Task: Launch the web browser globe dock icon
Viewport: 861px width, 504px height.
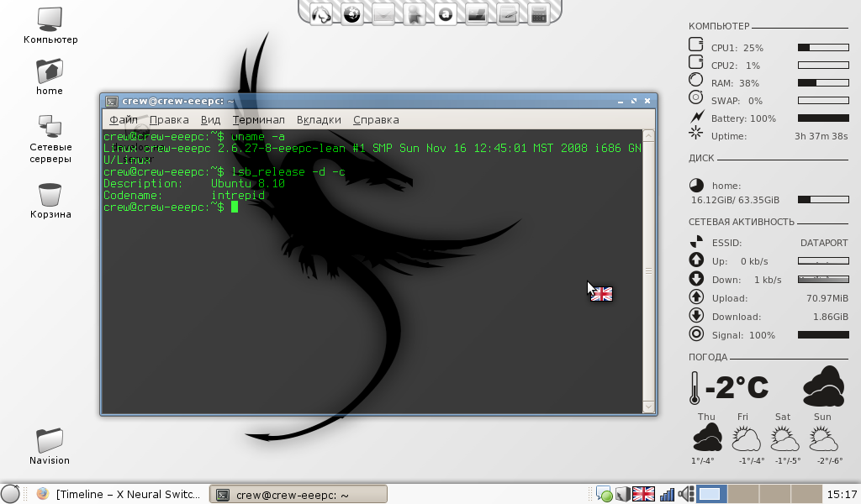Action: 352,13
